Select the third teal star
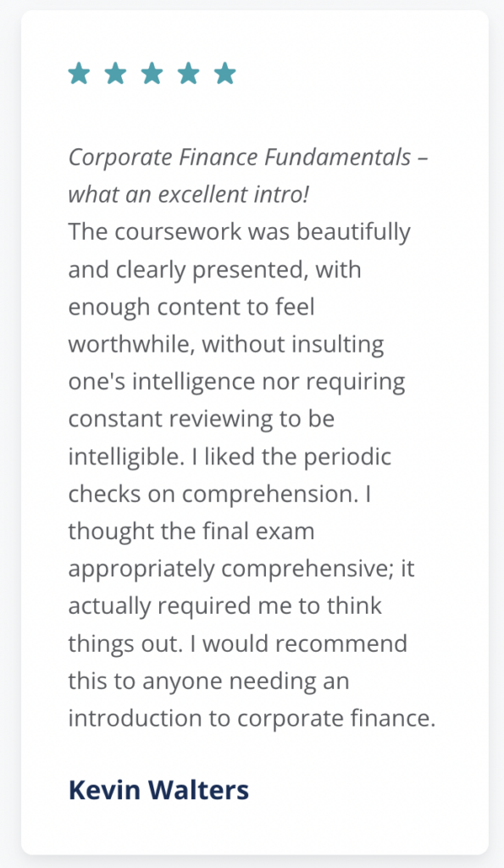504x868 pixels. pyautogui.click(x=152, y=73)
